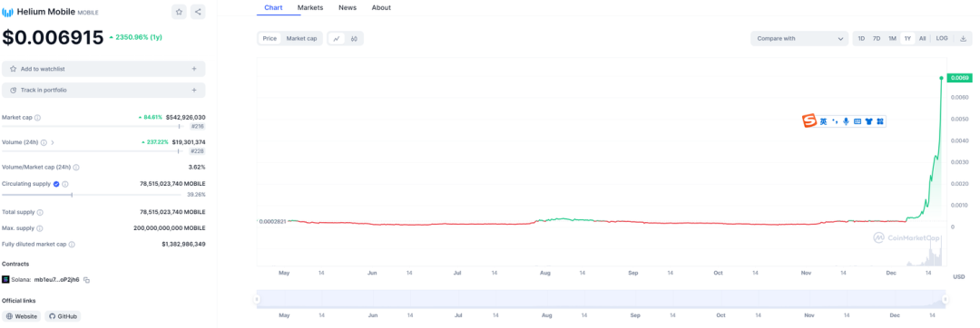
Task: Click the Solana chain logo icon
Action: pyautogui.click(x=5, y=279)
